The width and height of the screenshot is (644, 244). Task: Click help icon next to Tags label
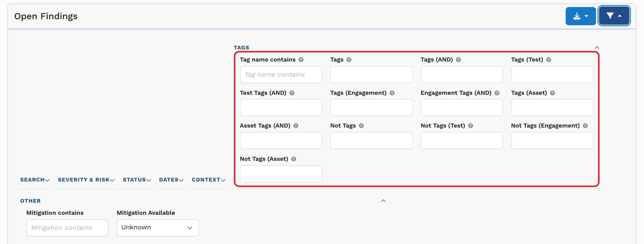pos(349,60)
